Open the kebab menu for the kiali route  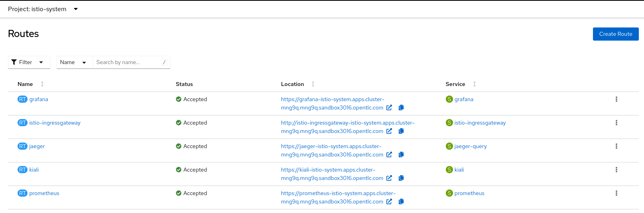tap(616, 170)
